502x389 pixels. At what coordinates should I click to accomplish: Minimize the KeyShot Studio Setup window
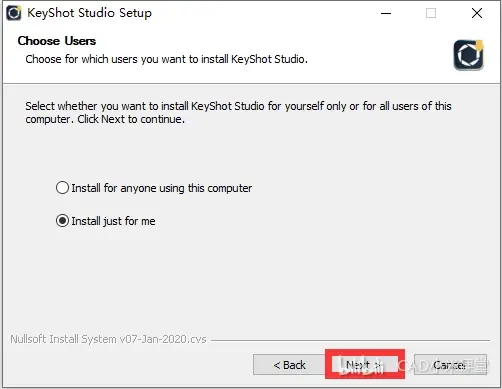[386, 13]
